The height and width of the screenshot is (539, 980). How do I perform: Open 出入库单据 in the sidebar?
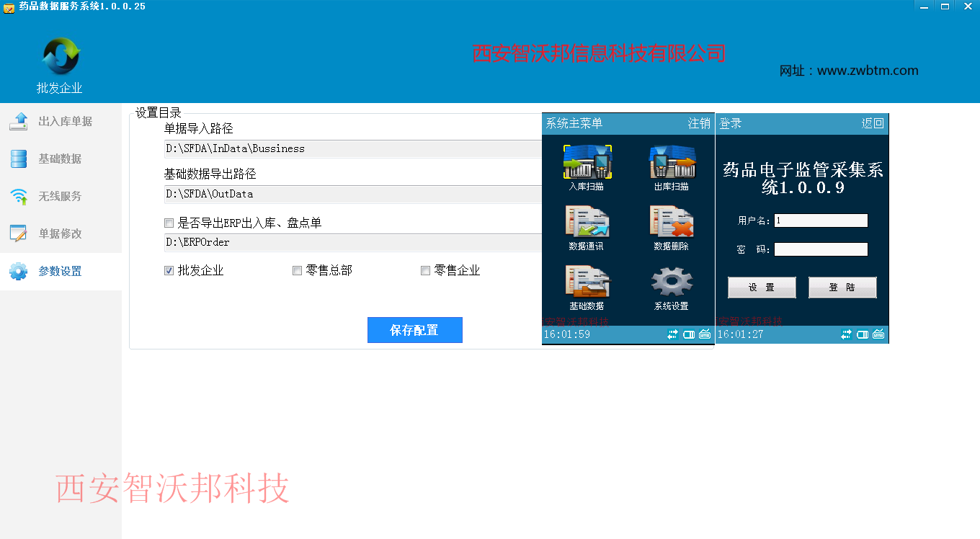click(x=61, y=122)
